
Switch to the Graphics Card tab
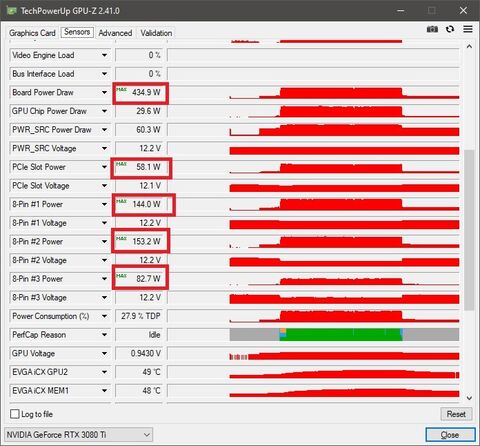32,33
